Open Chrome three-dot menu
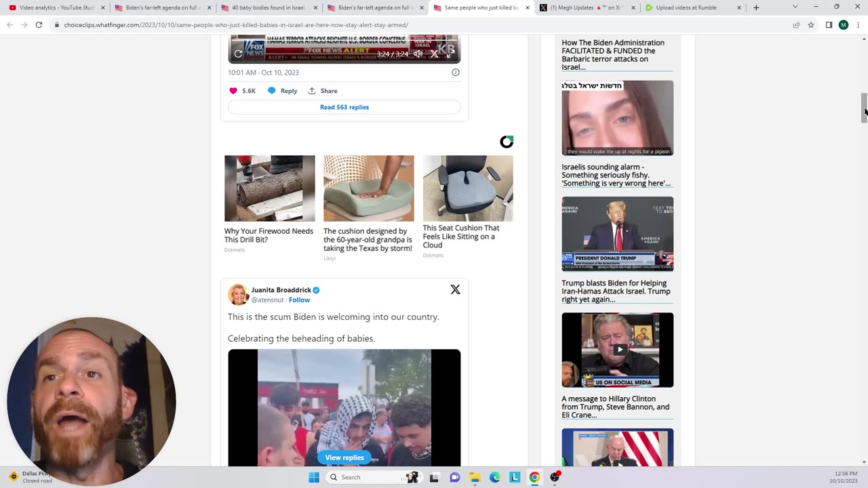 859,25
